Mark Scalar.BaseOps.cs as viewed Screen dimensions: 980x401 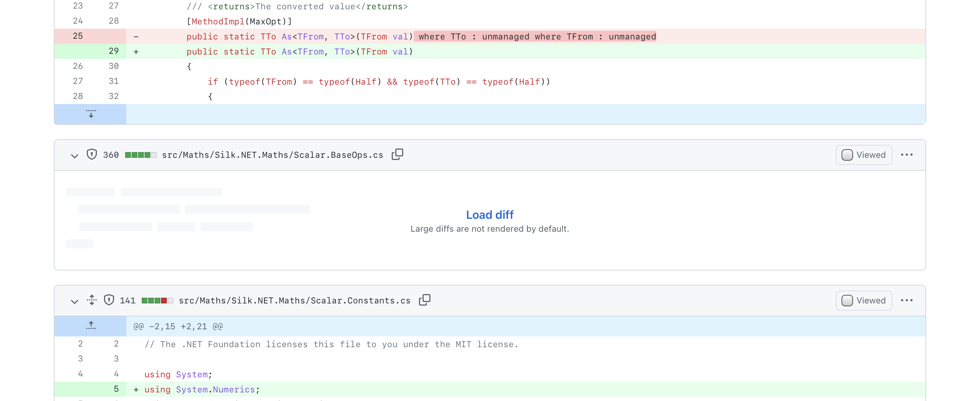coord(863,155)
